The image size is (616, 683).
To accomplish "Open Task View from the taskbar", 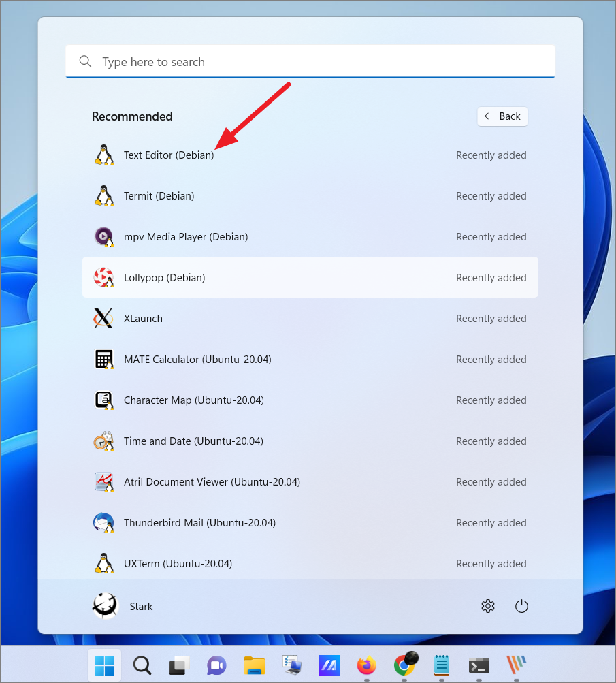I will click(180, 665).
